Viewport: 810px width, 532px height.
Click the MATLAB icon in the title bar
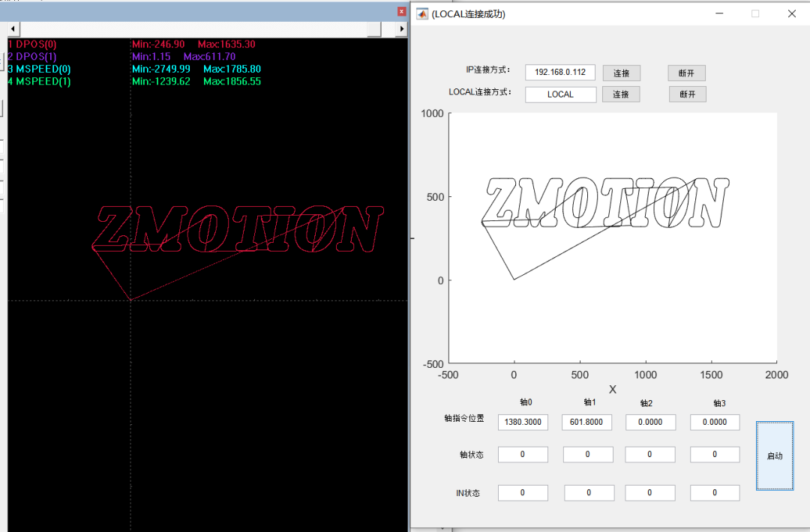[x=422, y=13]
